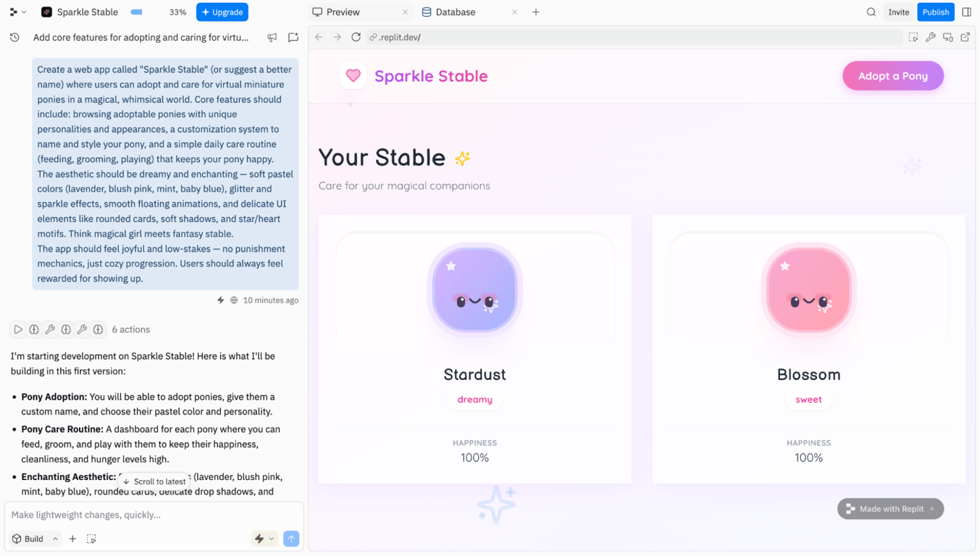Click the Adopt a Pony button
This screenshot has width=980, height=556.
pyautogui.click(x=892, y=75)
